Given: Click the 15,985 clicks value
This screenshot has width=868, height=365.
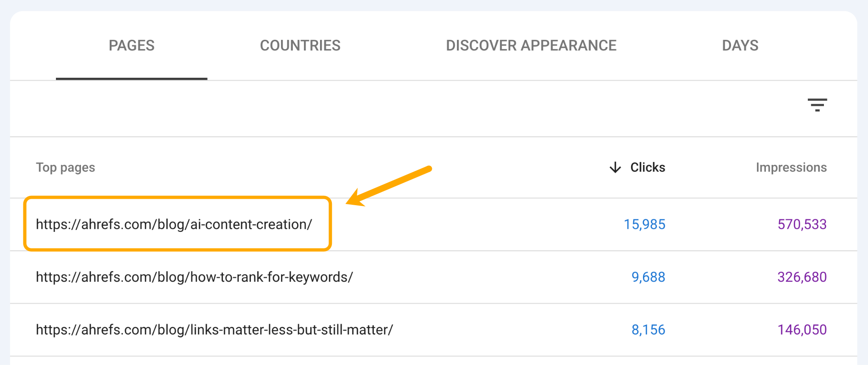Looking at the screenshot, I should pos(645,224).
